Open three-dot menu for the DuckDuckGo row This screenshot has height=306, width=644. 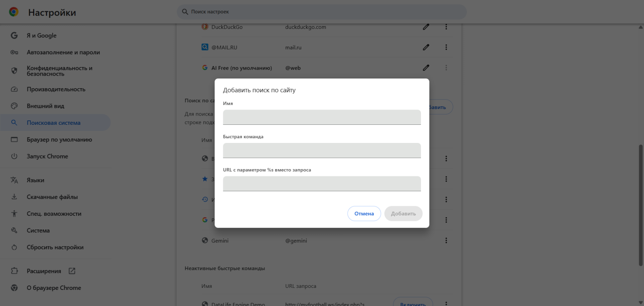(446, 27)
